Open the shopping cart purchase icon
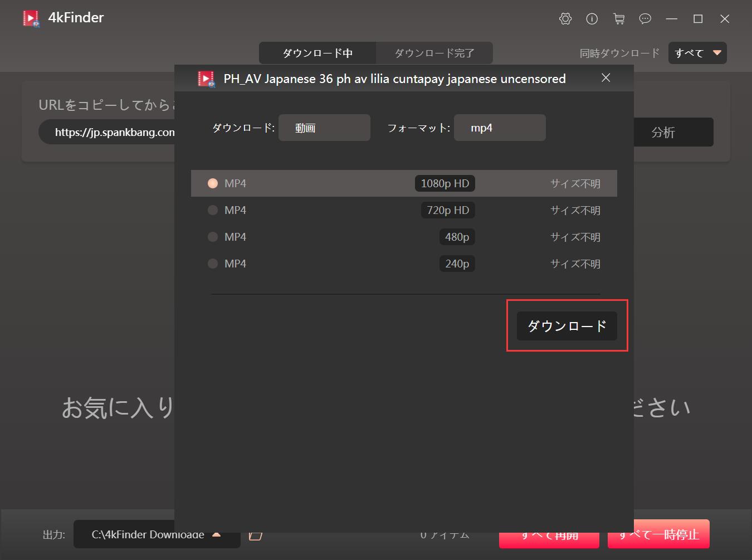 (618, 19)
